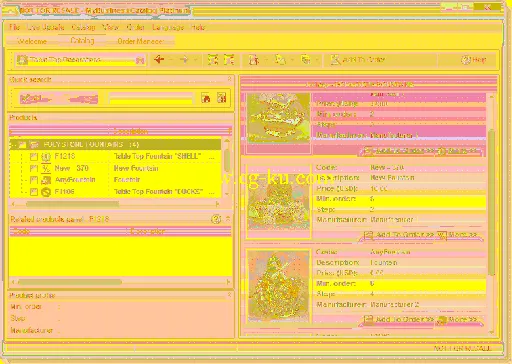Toggle the checkbox for product F1106
Image resolution: width=512 pixels, height=364 pixels.
34,192
